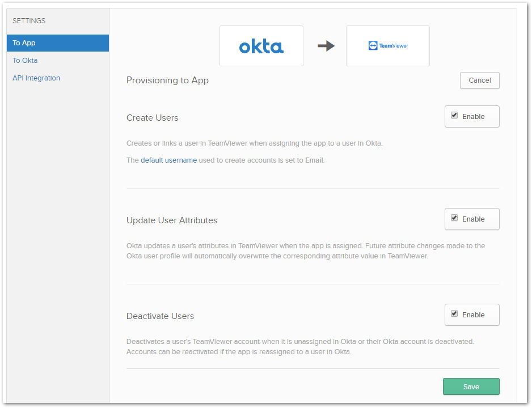Click the Provisioning to App heading
Image resolution: width=532 pixels, height=408 pixels.
coord(167,80)
